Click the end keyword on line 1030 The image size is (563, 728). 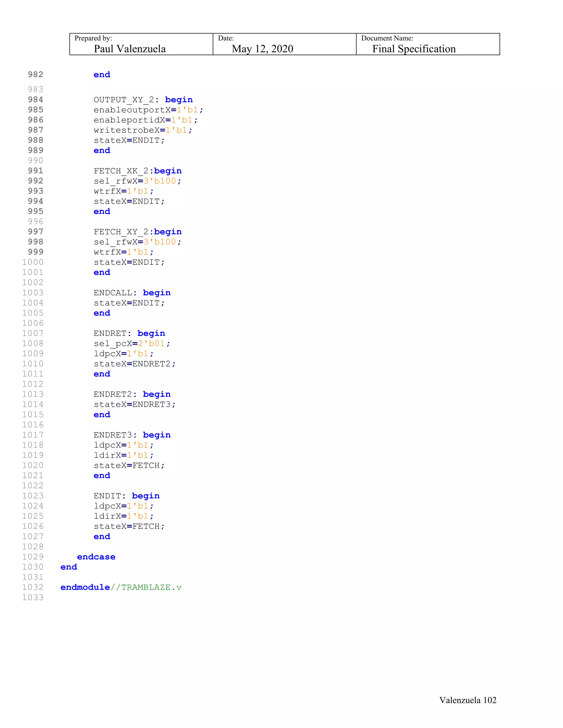coord(69,567)
